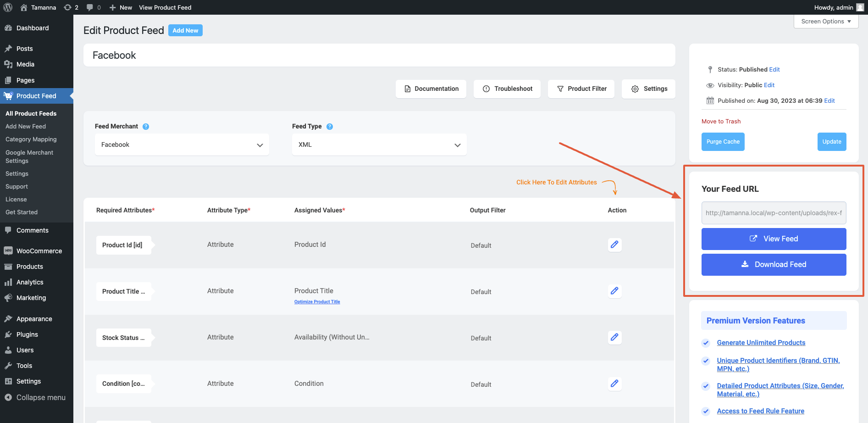
Task: Open the Product Filter tab
Action: click(581, 89)
